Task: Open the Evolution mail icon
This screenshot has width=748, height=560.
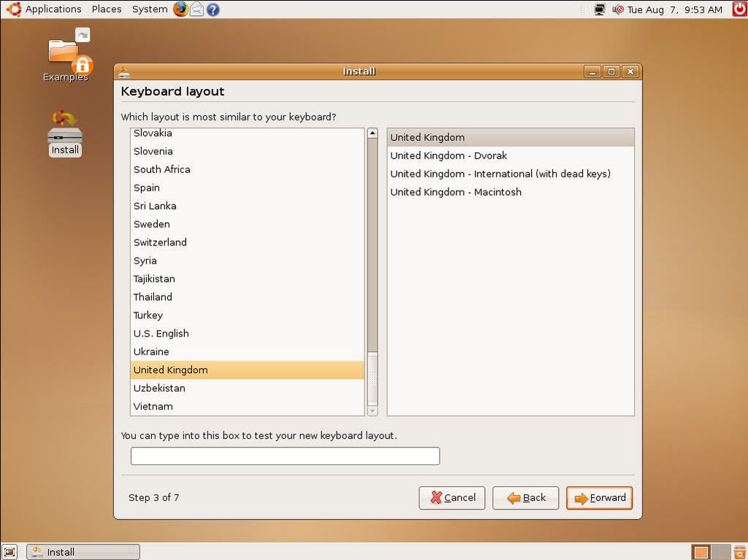Action: [x=196, y=9]
